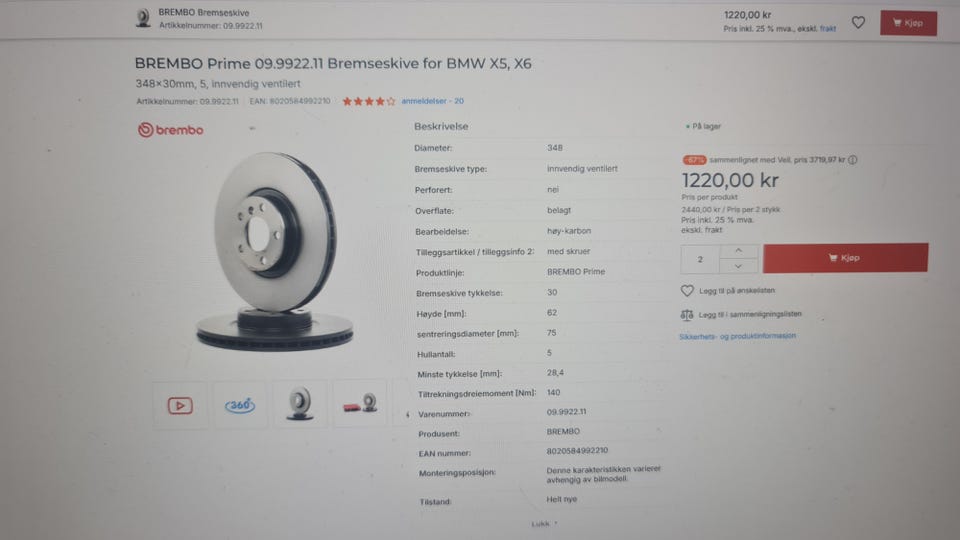Click the quantity input field

(x=700, y=260)
